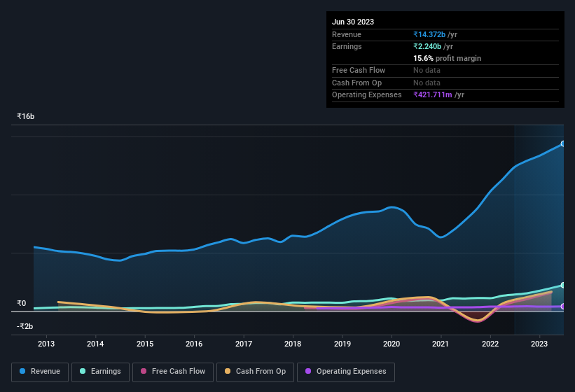This screenshot has width=575, height=392.
Task: Click the 2018 x-axis label
Action: [x=293, y=344]
